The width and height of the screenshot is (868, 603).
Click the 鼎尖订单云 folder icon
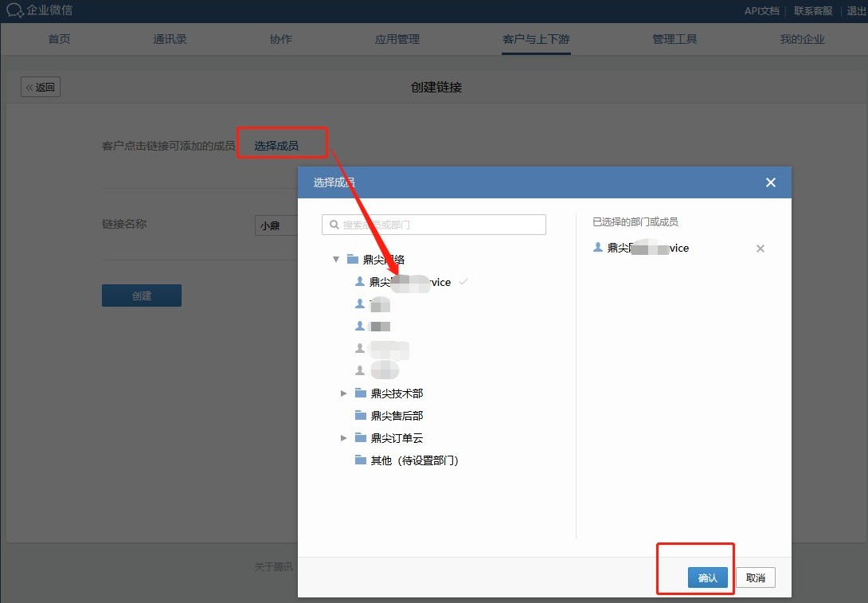tap(360, 438)
